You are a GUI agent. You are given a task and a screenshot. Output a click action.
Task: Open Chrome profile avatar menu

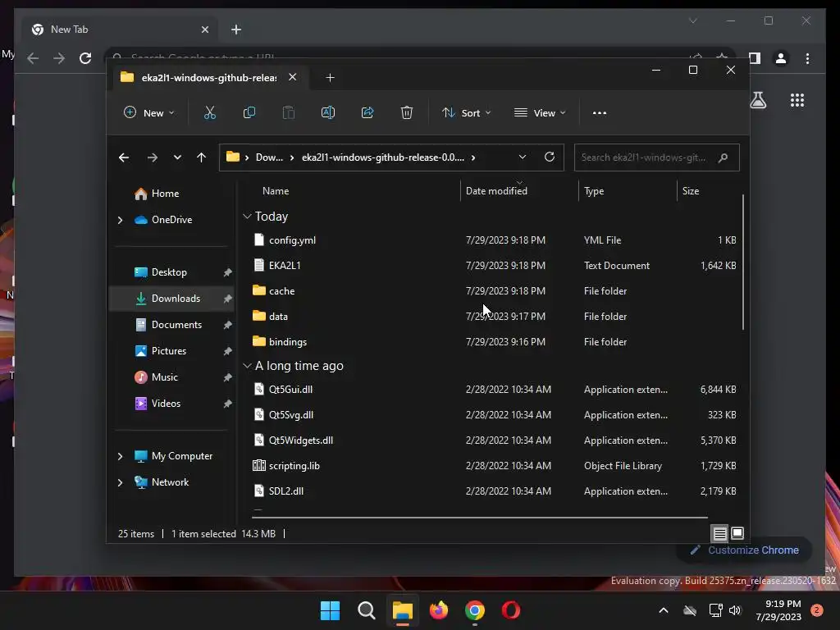point(781,58)
